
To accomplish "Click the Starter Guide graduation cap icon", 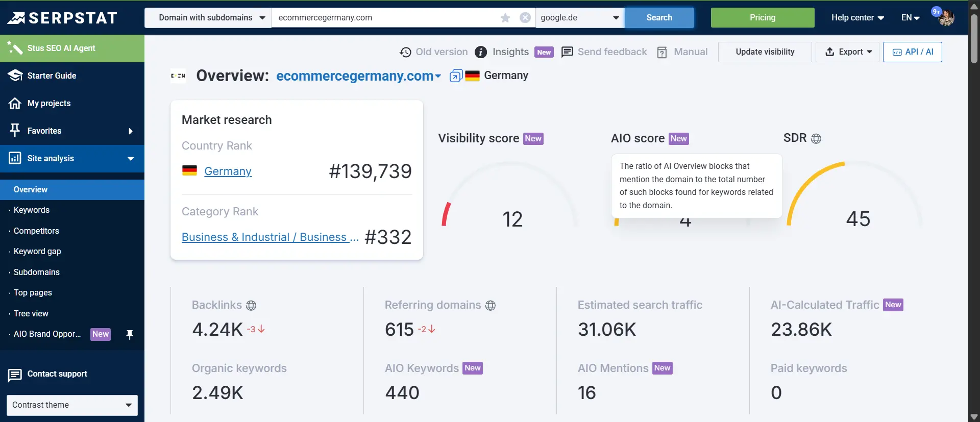I will coord(15,76).
